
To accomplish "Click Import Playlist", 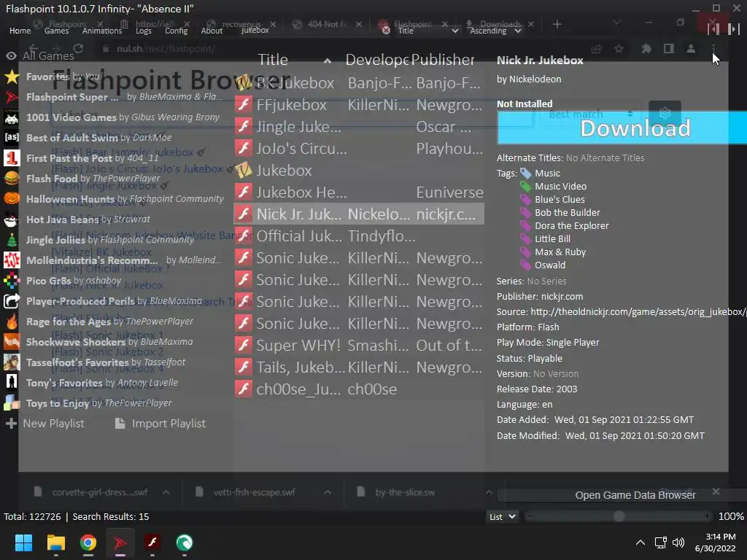I will (x=160, y=424).
